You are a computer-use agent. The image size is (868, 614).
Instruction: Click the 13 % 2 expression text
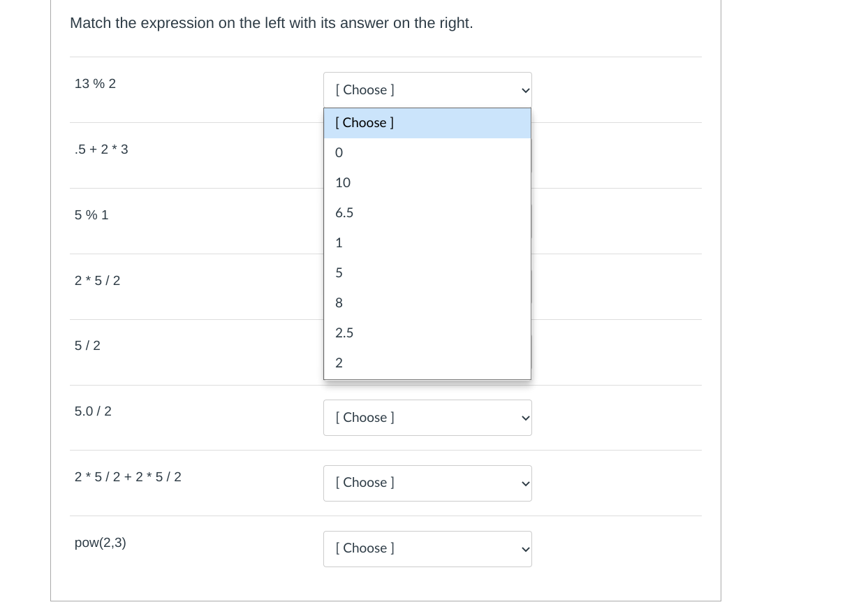point(95,84)
